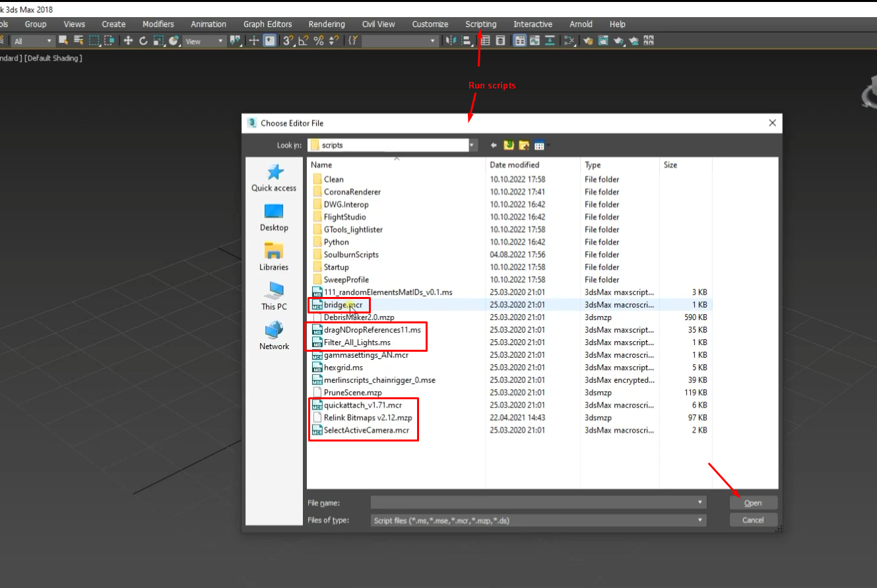877x588 pixels.
Task: Expand File name history dropdown arrow
Action: (x=700, y=503)
